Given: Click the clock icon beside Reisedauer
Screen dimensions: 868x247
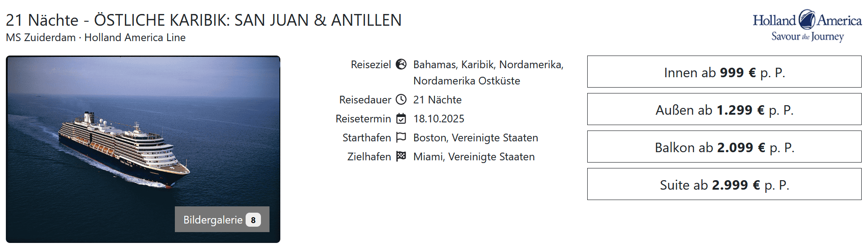Looking at the screenshot, I should click(x=401, y=100).
